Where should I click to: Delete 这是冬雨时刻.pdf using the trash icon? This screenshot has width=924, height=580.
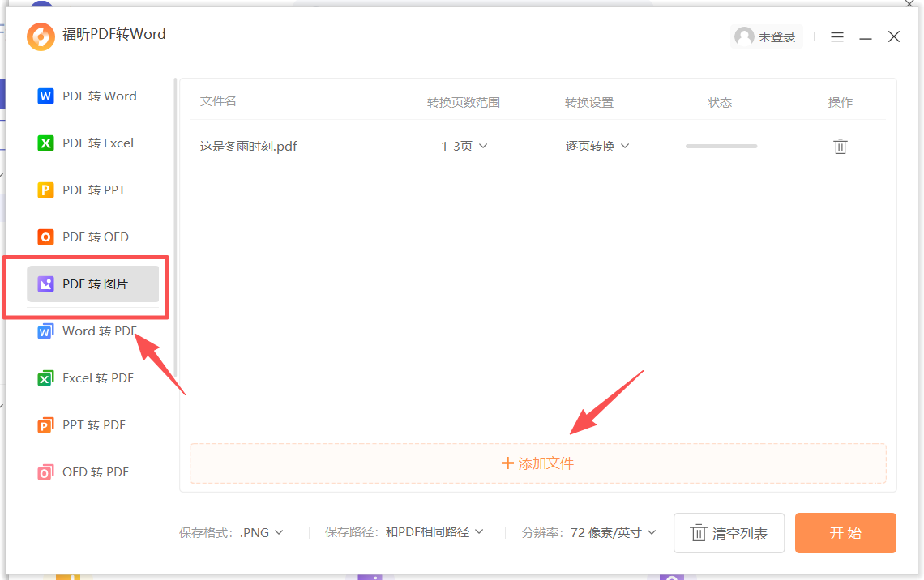(x=840, y=146)
